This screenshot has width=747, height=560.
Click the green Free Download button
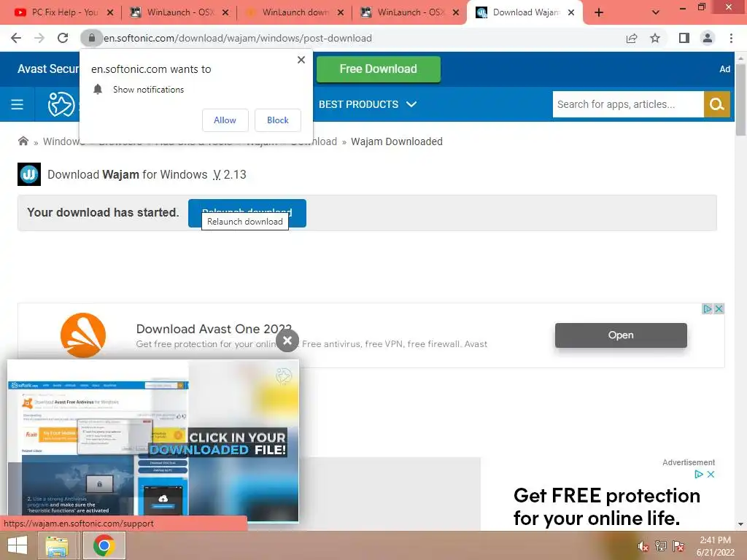pyautogui.click(x=379, y=69)
